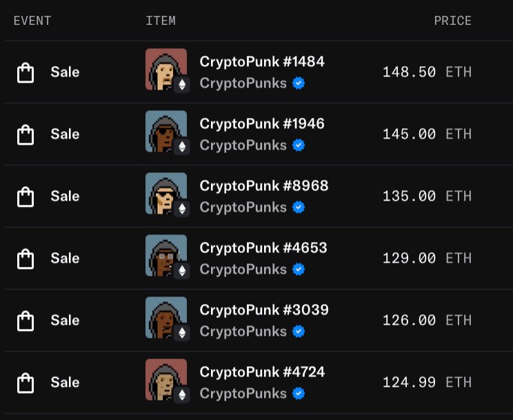Click the Ethereum badge on the CryptoPunk #1946 thumbnail
Viewport: 513px width, 420px height.
pyautogui.click(x=182, y=147)
